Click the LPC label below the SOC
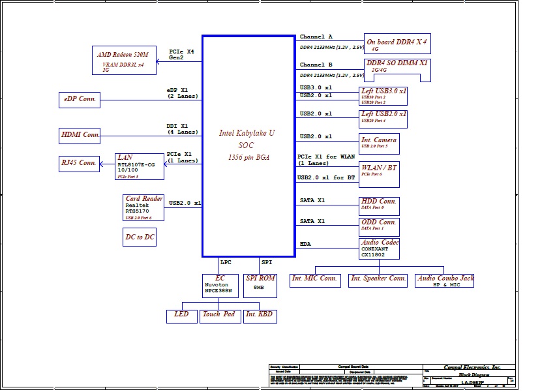Image resolution: width=555 pixels, height=392 pixels. click(226, 262)
